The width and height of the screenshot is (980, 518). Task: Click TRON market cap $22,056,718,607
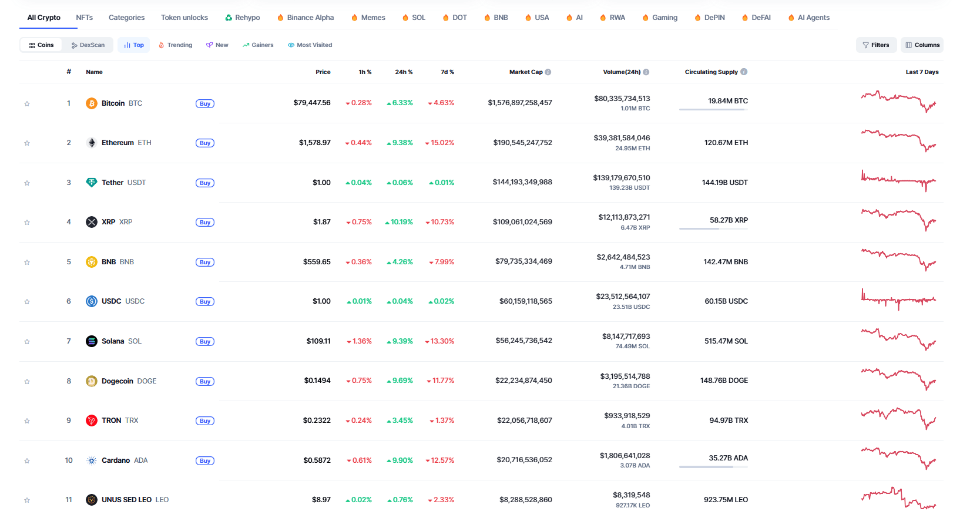pyautogui.click(x=525, y=421)
